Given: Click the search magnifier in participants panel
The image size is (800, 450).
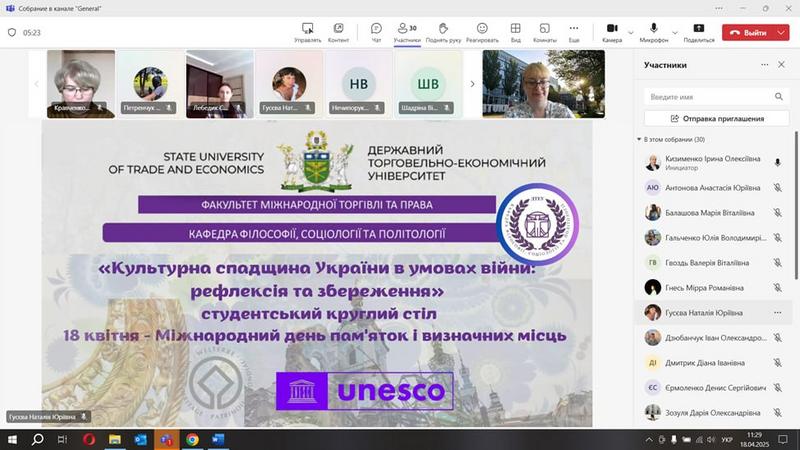Looking at the screenshot, I should point(779,96).
